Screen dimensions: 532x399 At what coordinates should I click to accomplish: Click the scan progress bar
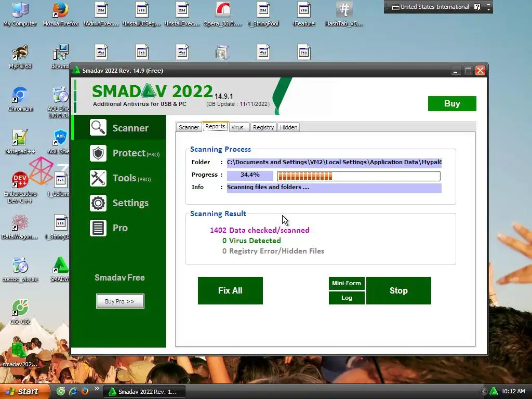click(x=358, y=176)
